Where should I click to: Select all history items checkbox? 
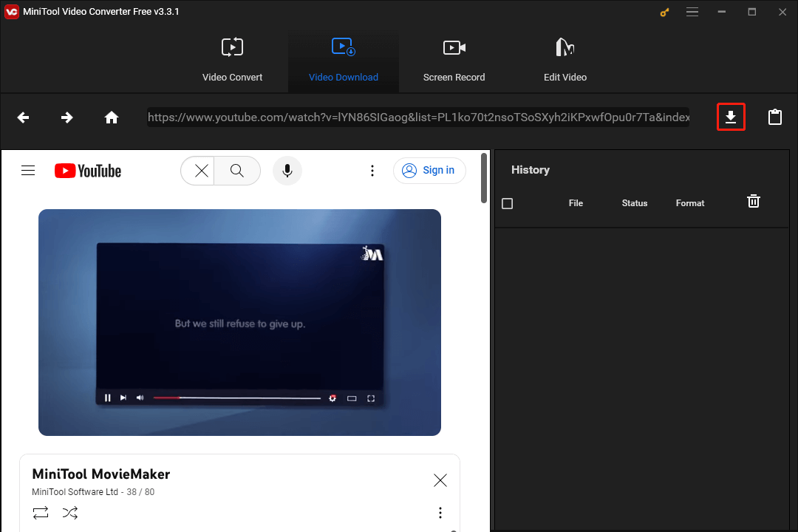point(507,203)
